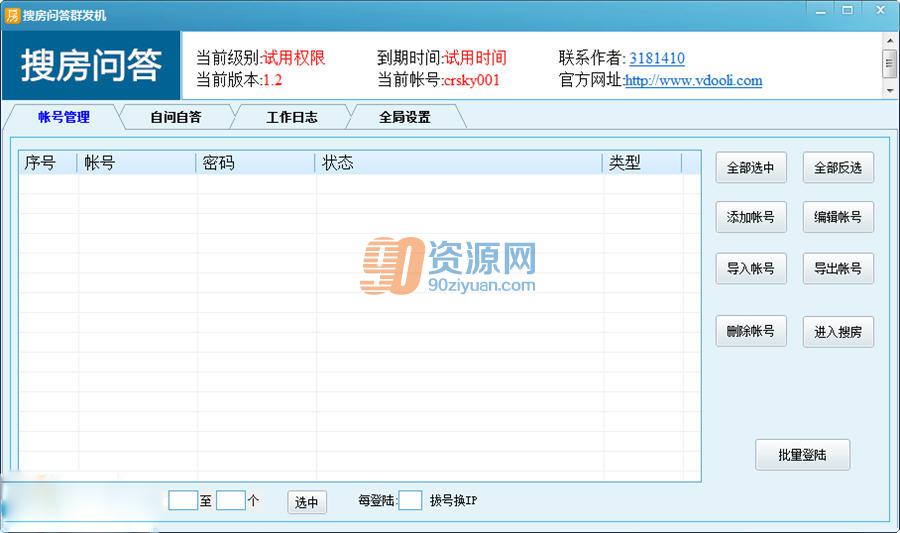Click the 选中 button at bottom
This screenshot has width=900, height=533.
click(x=307, y=503)
